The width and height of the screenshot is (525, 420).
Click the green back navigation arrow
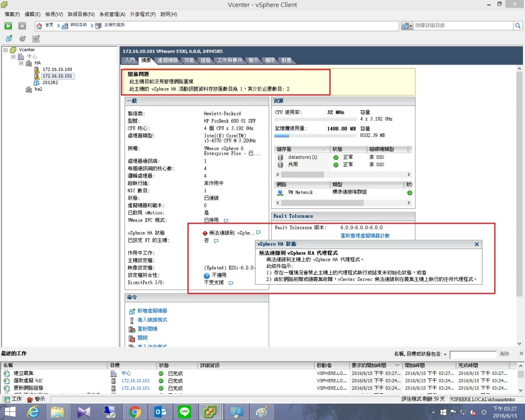coord(8,26)
